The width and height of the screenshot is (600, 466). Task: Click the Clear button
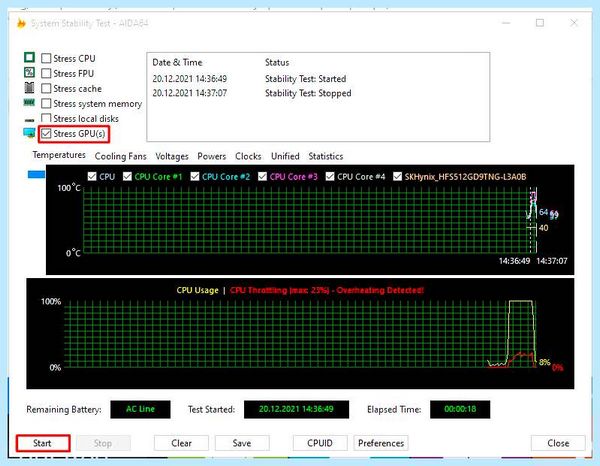pos(181,443)
